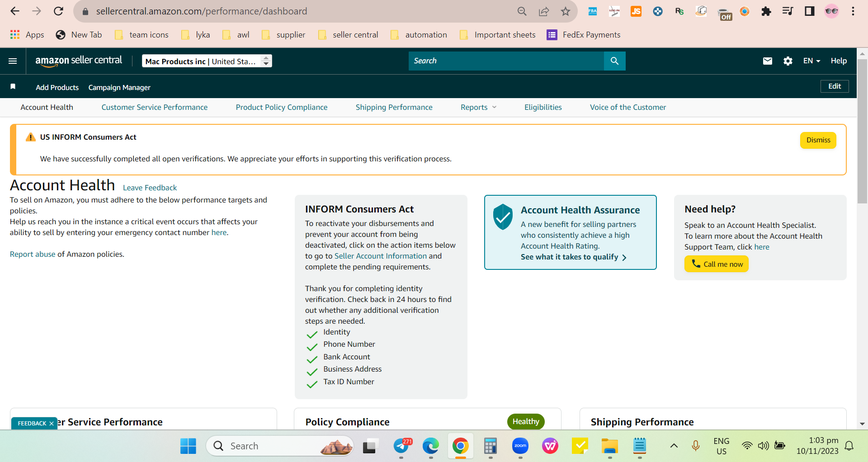Expand the Reports menu
The image size is (868, 462).
pyautogui.click(x=479, y=107)
